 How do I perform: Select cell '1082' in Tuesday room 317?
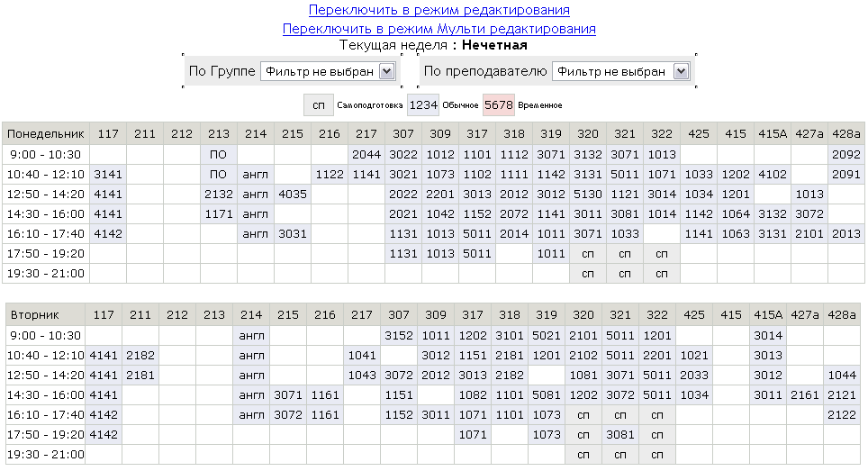pos(472,395)
